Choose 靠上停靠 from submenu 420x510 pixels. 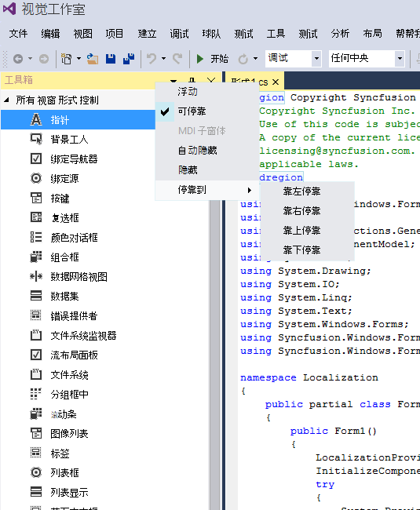click(307, 230)
